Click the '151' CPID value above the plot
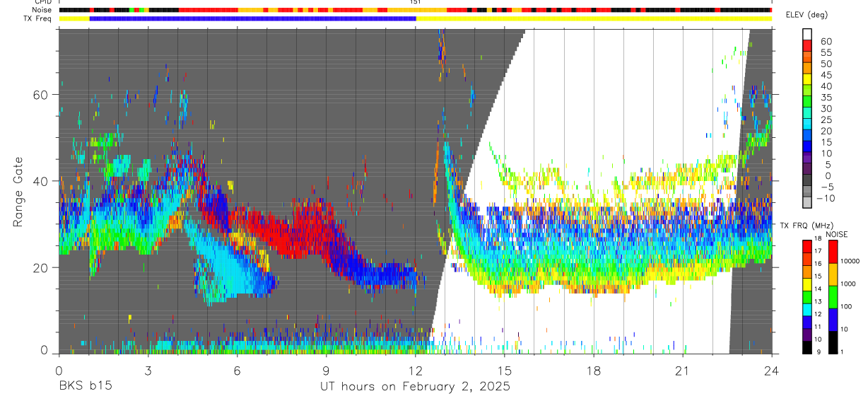This screenshot has width=868, height=401. [416, 3]
